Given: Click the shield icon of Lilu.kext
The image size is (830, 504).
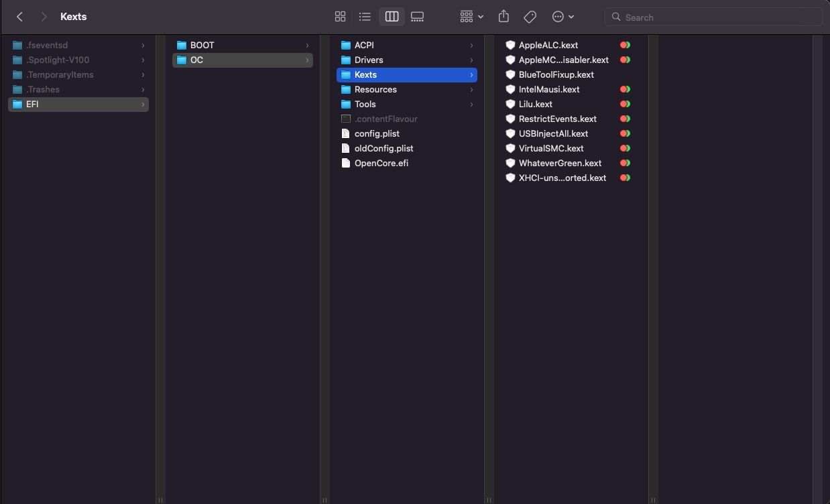Looking at the screenshot, I should 510,104.
